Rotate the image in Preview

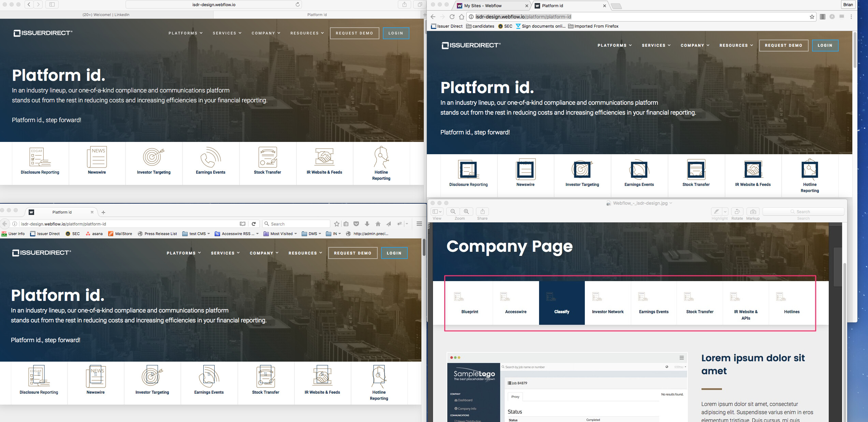point(737,212)
